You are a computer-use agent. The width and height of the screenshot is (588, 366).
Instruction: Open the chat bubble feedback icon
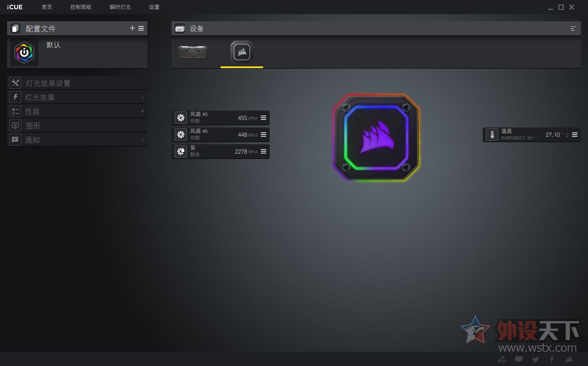519,359
